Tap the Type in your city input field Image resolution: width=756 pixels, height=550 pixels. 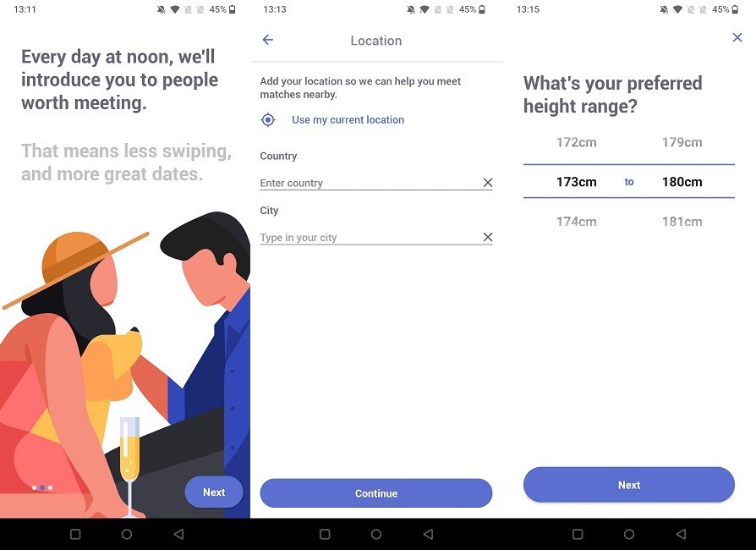[x=364, y=237]
